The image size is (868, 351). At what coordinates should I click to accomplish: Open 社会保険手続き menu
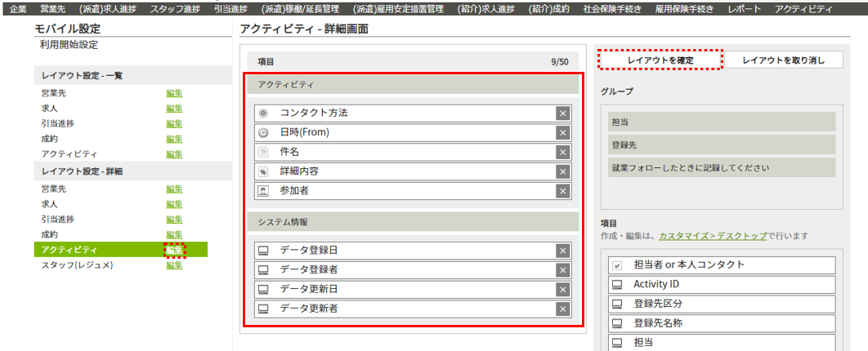(x=613, y=9)
